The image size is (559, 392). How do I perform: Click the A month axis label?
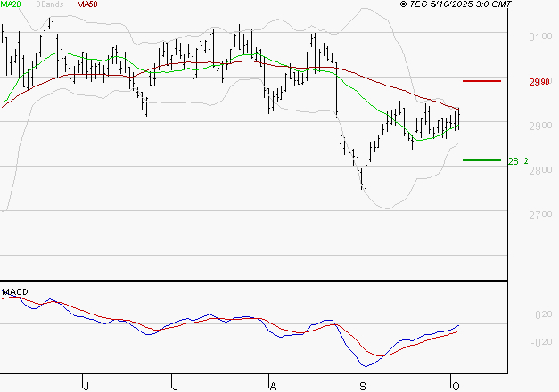tap(273, 386)
